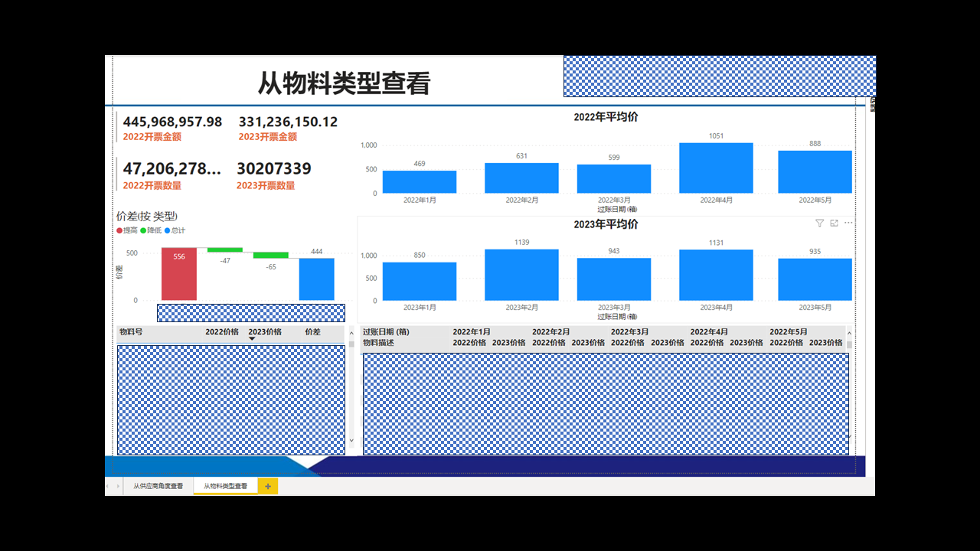Select 2023年3月 bar valued 943

(614, 279)
